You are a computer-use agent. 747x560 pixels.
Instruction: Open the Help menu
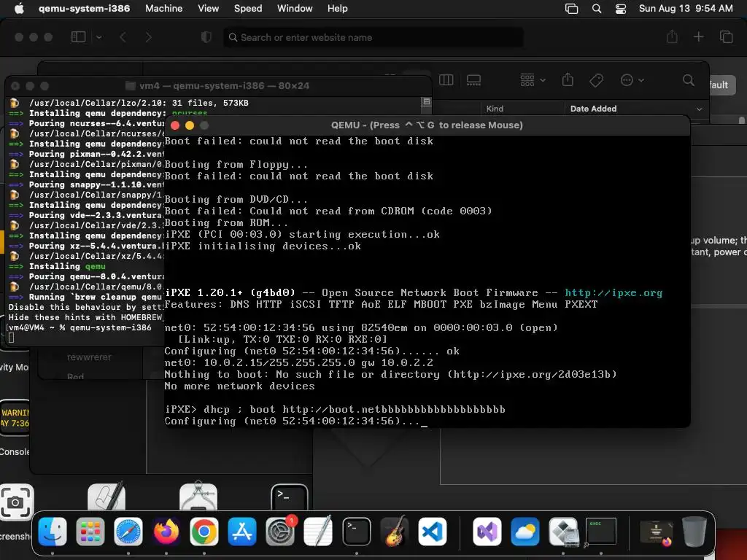tap(337, 9)
